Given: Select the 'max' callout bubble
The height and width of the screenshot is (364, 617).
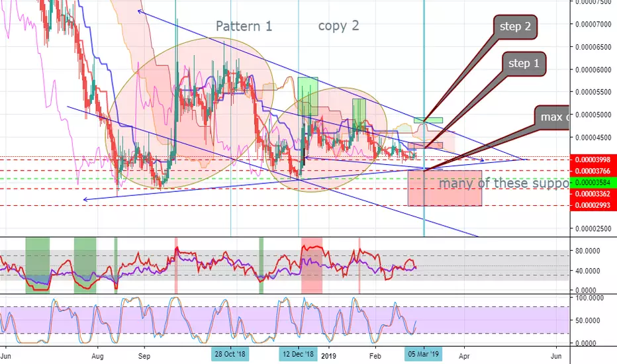Looking at the screenshot, I should tap(552, 117).
